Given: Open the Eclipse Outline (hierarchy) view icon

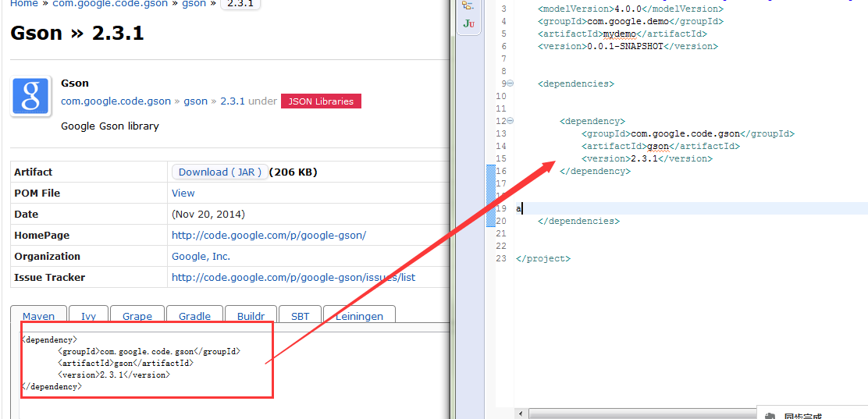Looking at the screenshot, I should click(468, 5).
